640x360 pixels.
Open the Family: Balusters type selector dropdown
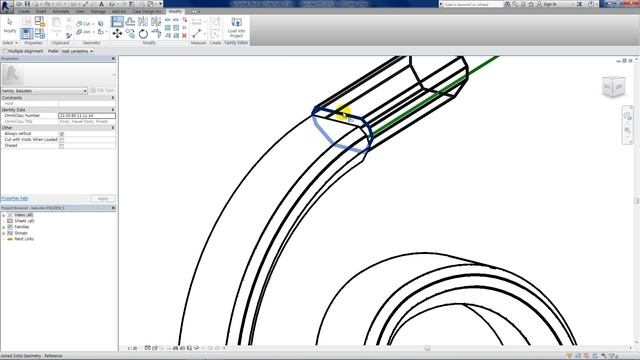point(44,91)
